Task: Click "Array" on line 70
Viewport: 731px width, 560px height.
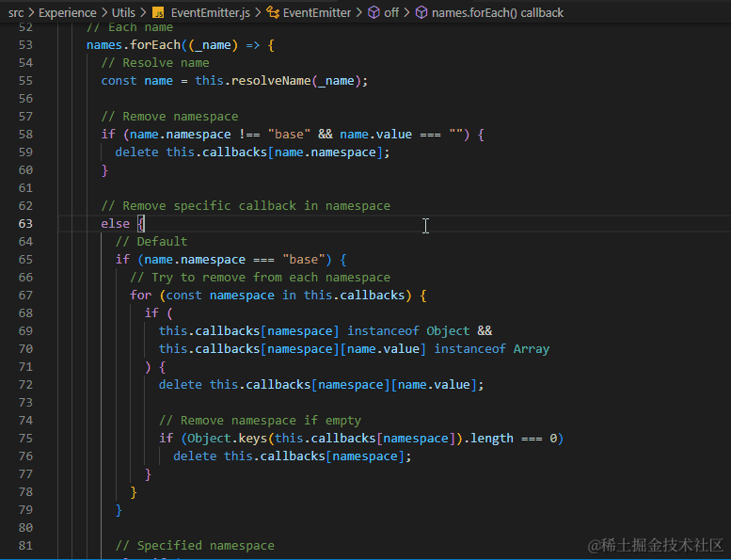Action: click(x=532, y=349)
